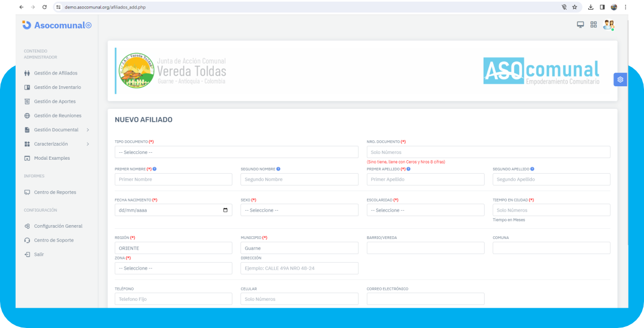Open the Zona select dropdown
This screenshot has height=328, width=644.
[173, 268]
